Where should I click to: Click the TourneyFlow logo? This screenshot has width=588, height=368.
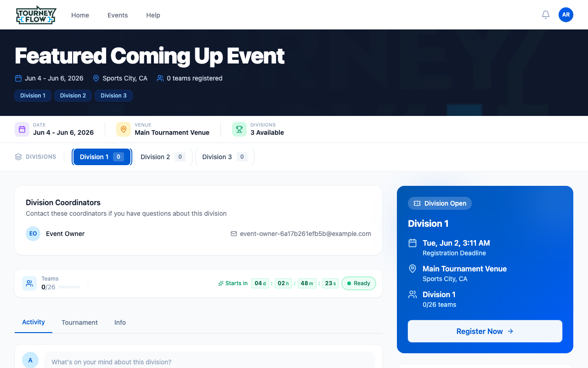tap(36, 15)
